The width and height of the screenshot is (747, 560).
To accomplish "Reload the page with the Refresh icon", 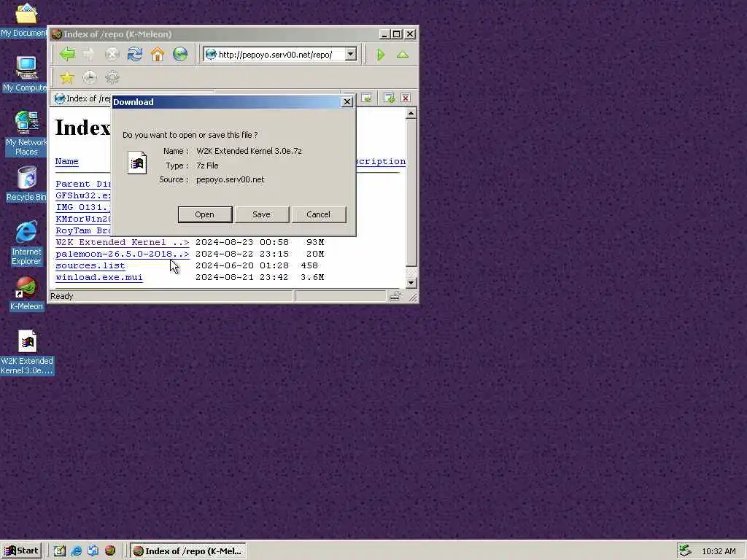I will pos(135,54).
